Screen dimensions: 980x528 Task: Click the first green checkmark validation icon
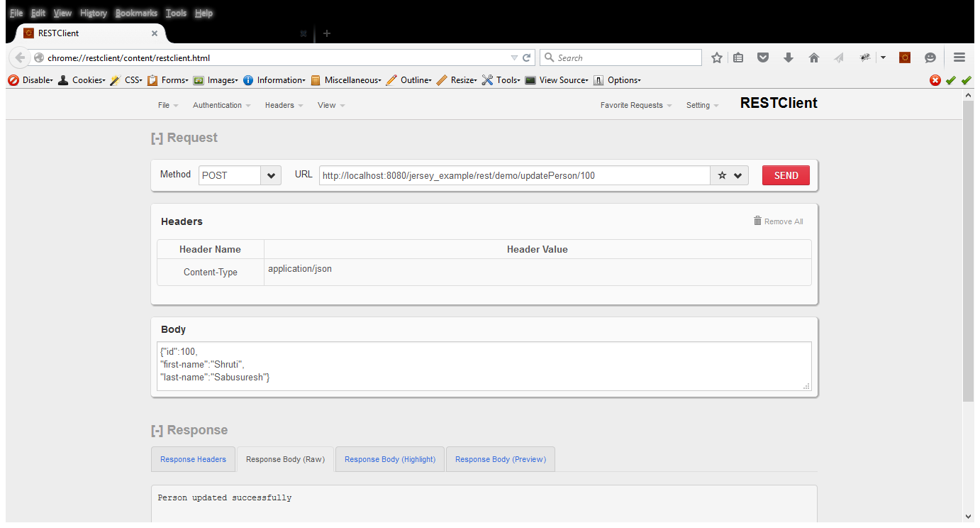pos(951,80)
